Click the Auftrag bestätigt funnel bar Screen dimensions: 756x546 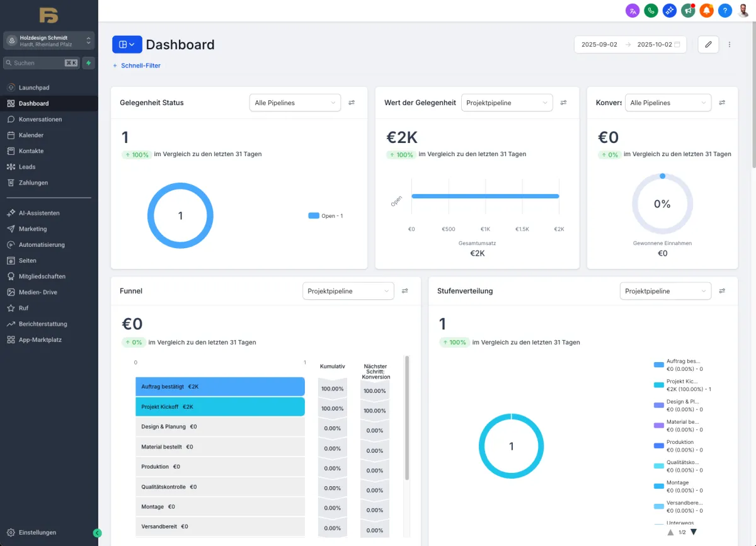(x=220, y=387)
